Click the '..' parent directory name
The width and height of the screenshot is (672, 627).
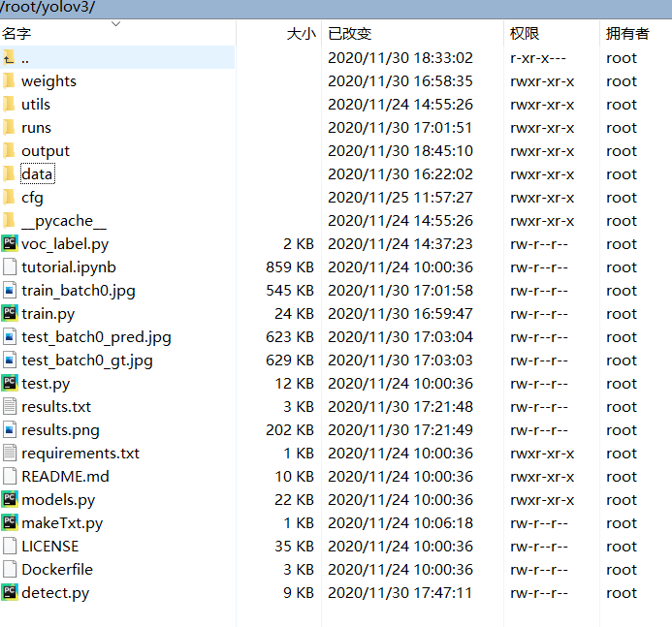coord(25,61)
